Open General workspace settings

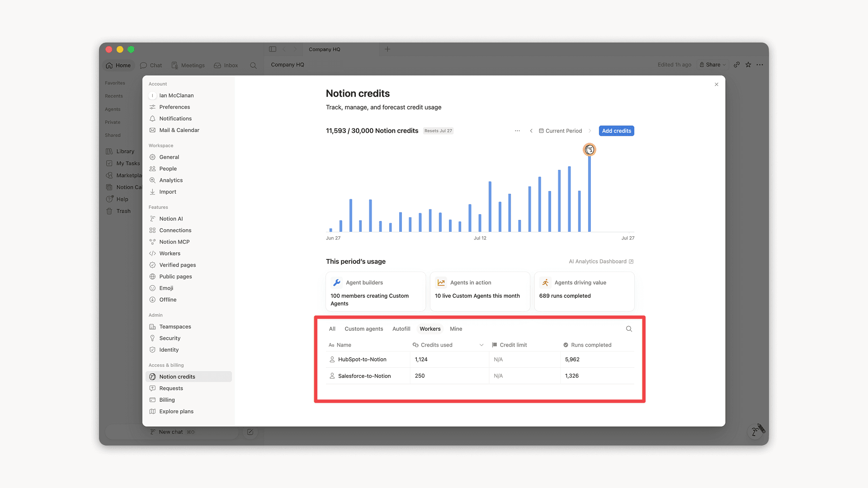click(x=189, y=157)
